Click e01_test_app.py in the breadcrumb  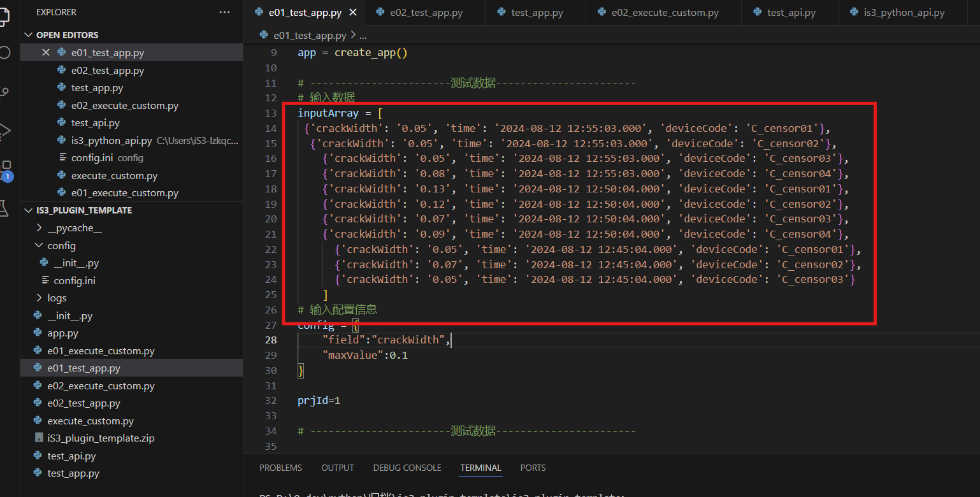tap(310, 36)
